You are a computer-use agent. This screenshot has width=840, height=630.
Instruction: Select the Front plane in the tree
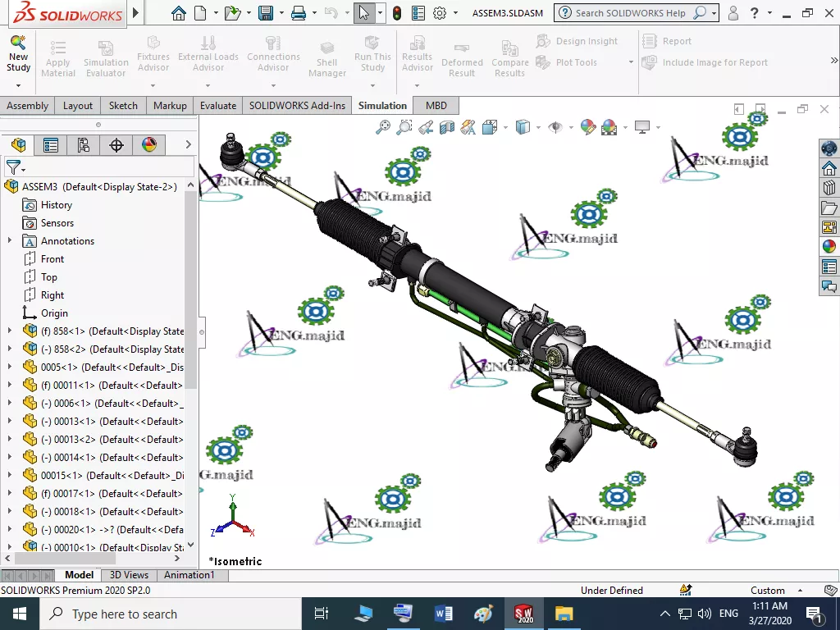pyautogui.click(x=52, y=259)
